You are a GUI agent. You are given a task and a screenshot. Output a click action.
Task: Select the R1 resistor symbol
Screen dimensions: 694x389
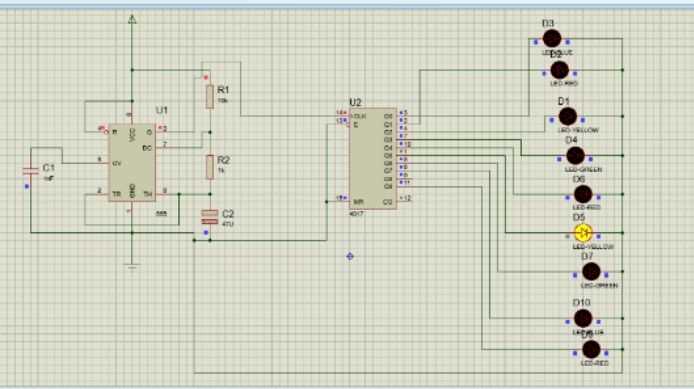(210, 97)
